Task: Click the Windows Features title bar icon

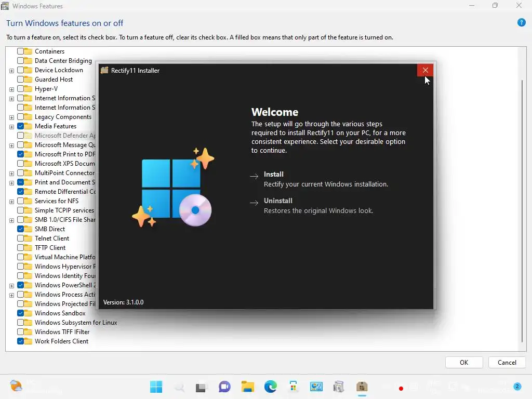Action: 5,6
